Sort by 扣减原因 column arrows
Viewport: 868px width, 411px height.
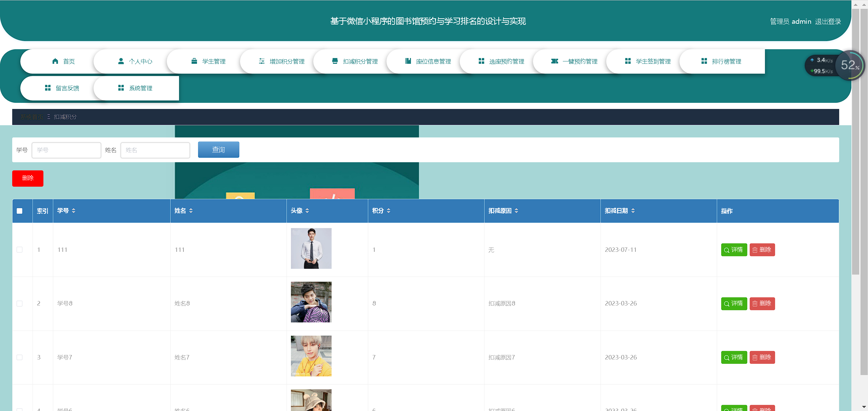[516, 211]
